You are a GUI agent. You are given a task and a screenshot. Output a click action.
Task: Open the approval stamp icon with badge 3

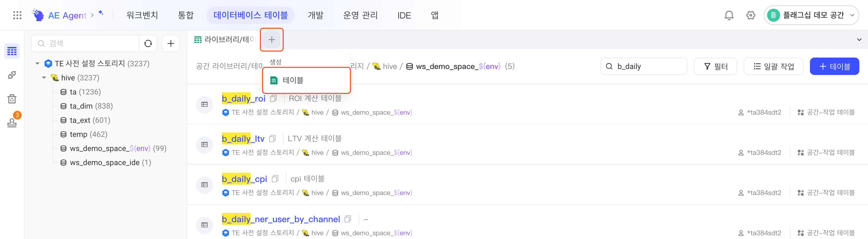click(12, 122)
